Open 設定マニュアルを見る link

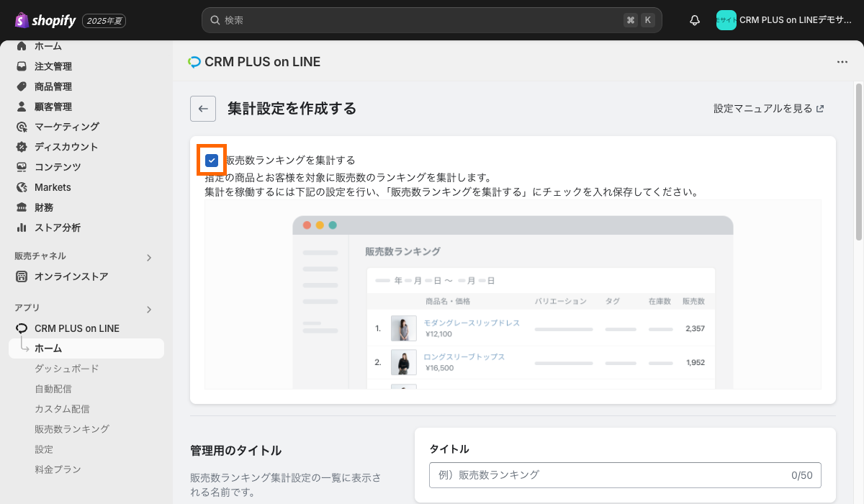[769, 109]
